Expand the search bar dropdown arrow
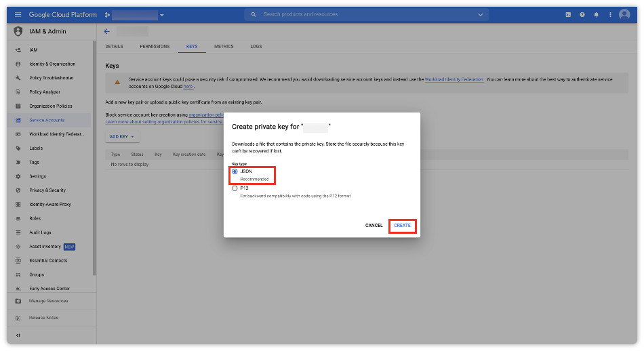644x351 pixels. (480, 15)
